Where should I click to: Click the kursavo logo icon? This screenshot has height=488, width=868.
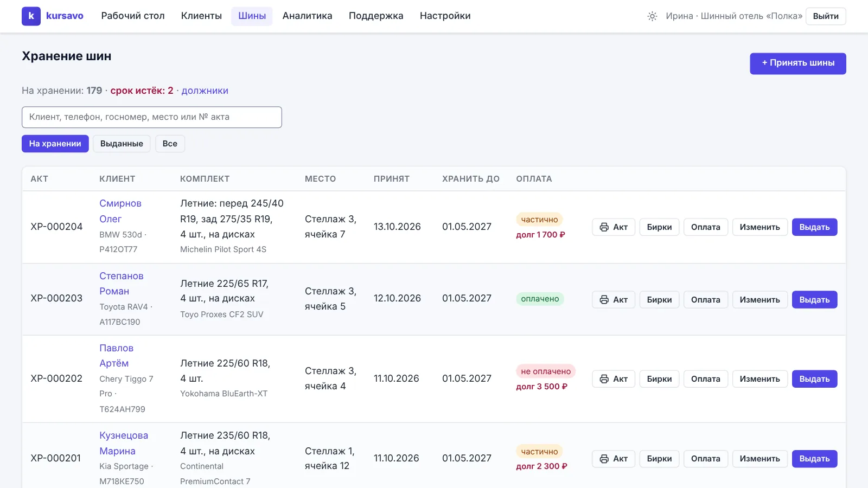coord(31,16)
